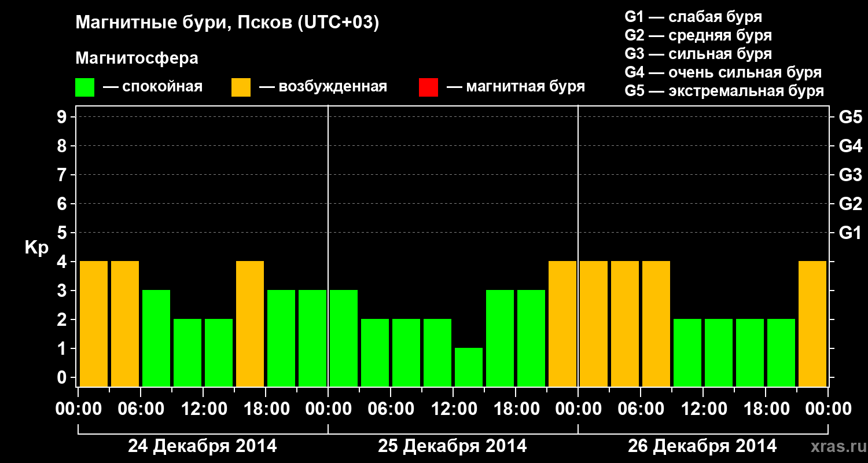The image size is (868, 463).
Task: Select the 06:00–09:00 orange bar on 26 December
Action: (656, 324)
